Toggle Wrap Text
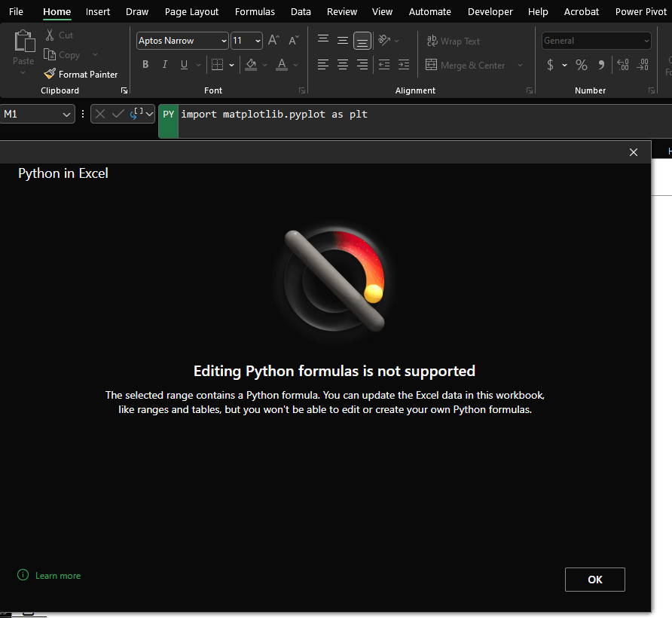Viewport: 672px width, 618px height. click(x=454, y=41)
